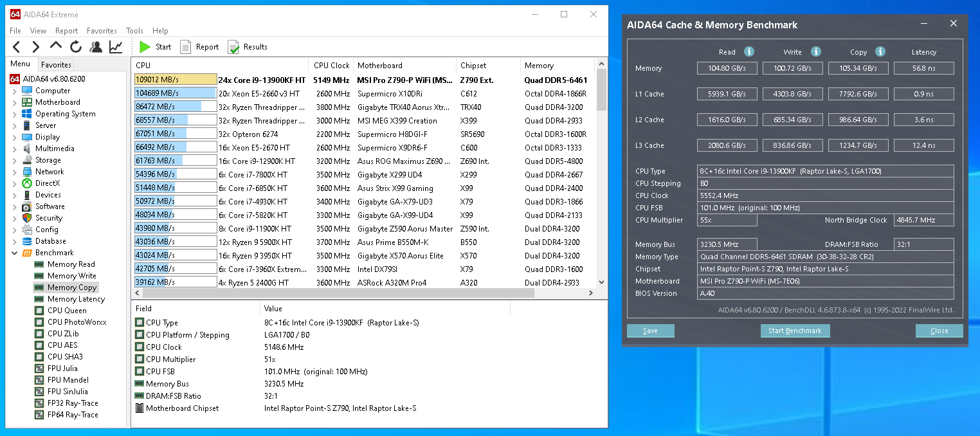The width and height of the screenshot is (980, 436).
Task: Click Memory Latency value 56.8 ns
Action: 923,68
